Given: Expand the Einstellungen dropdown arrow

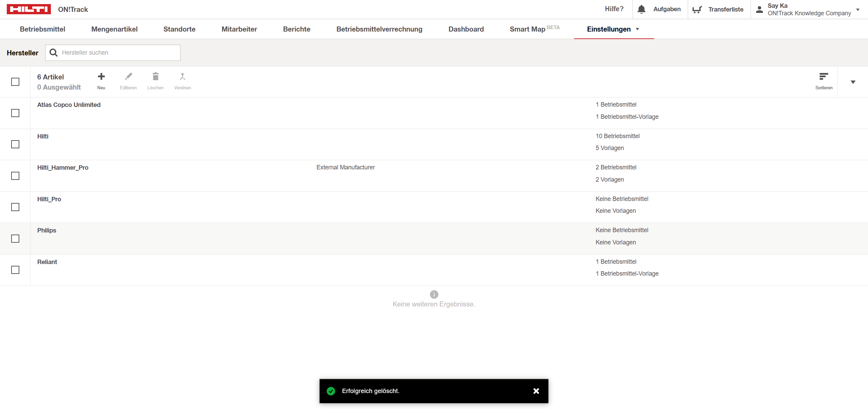Looking at the screenshot, I should [x=637, y=29].
